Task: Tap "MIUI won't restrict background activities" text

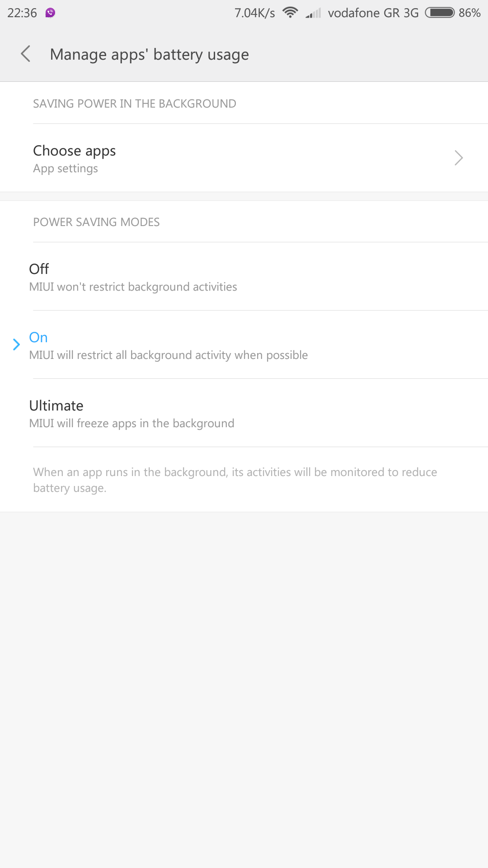Action: [133, 287]
